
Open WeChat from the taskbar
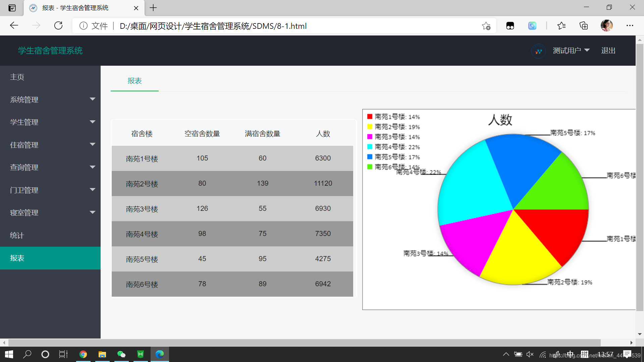click(x=121, y=354)
